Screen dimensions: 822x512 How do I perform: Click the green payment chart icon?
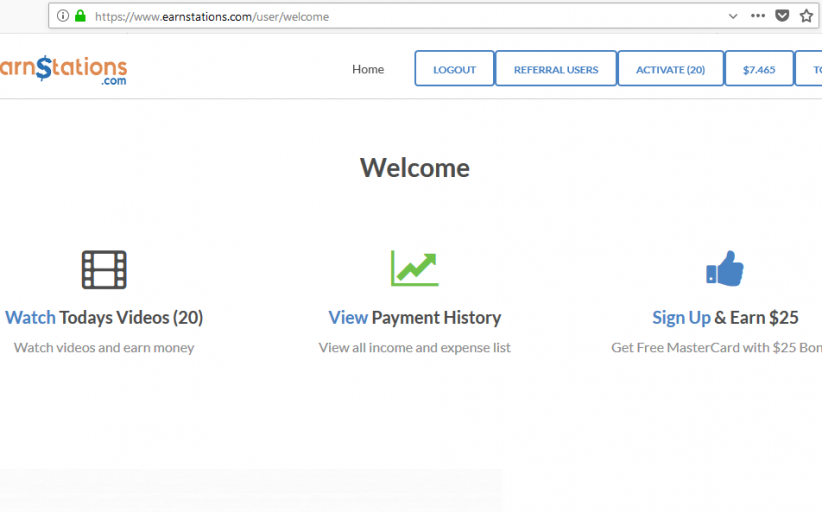(x=414, y=268)
